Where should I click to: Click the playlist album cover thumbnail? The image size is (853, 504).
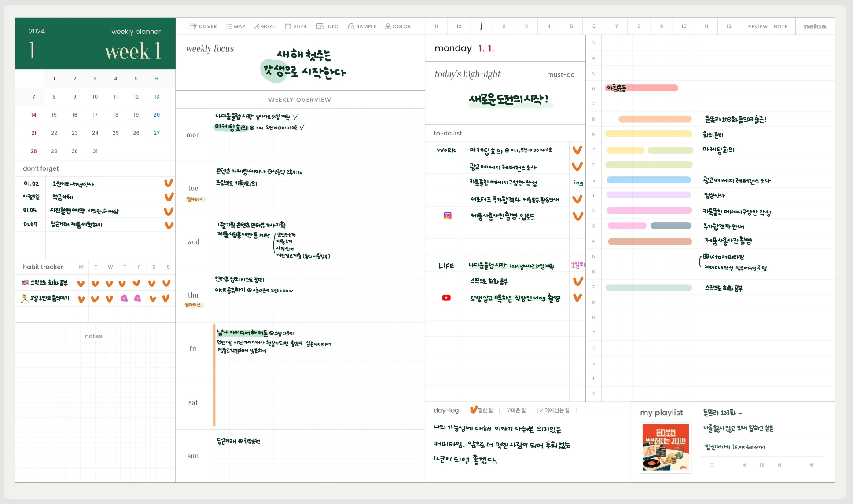coord(665,447)
